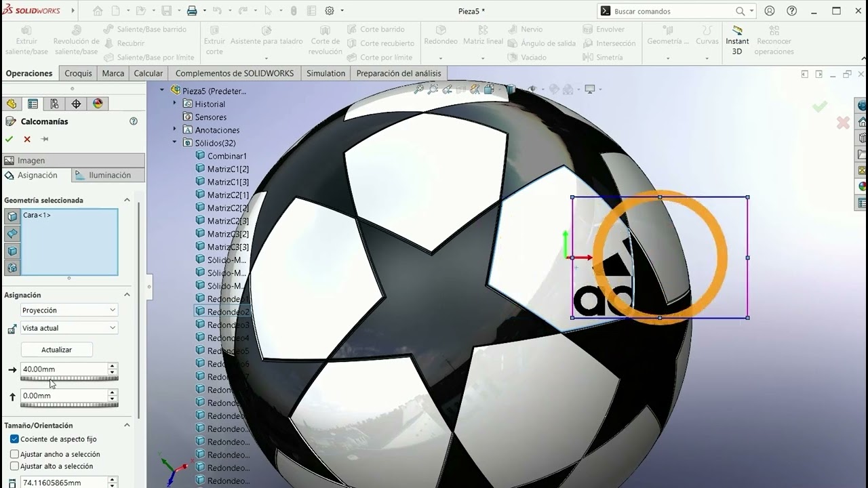Open the Vista actual direction dropdown
This screenshot has width=868, height=488.
[69, 328]
